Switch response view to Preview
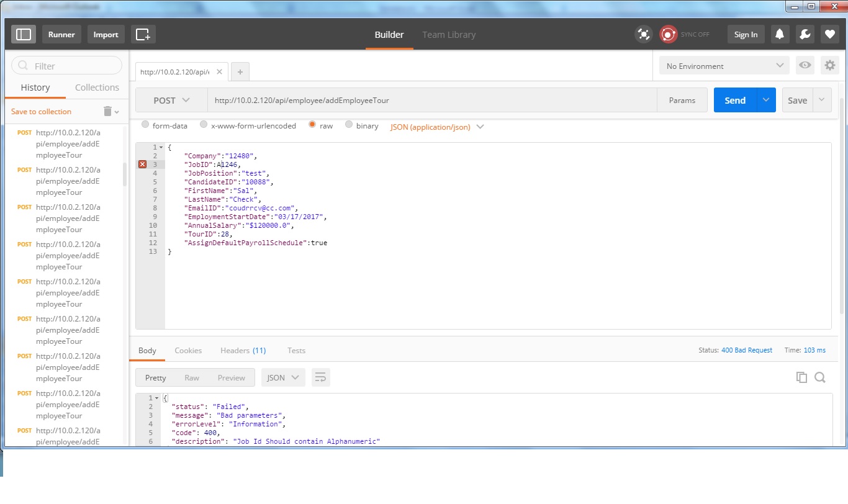 click(x=232, y=377)
